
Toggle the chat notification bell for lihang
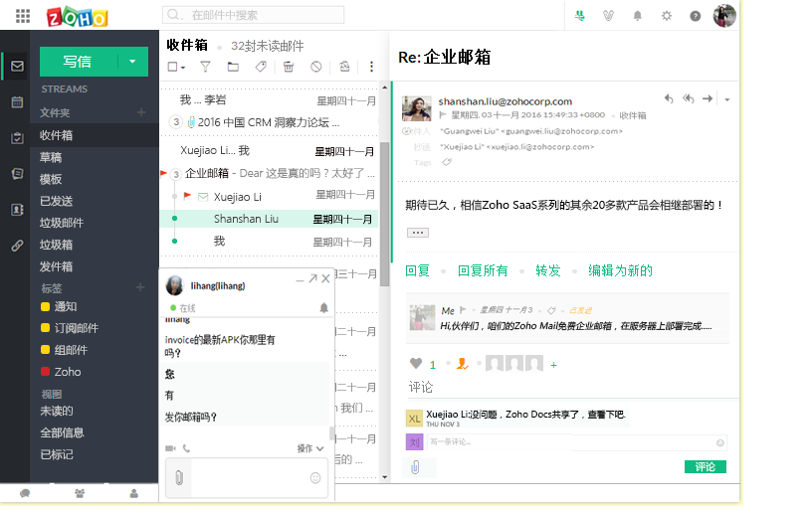pos(323,308)
